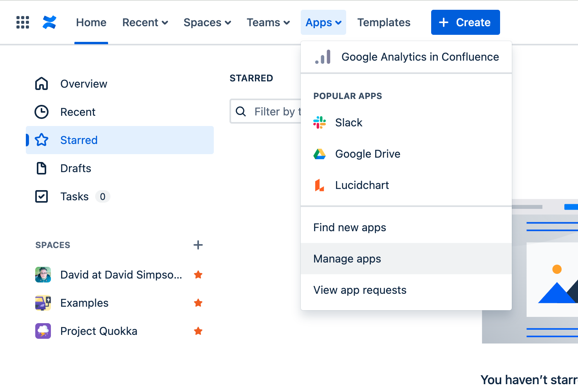Click the Create button

click(x=465, y=22)
